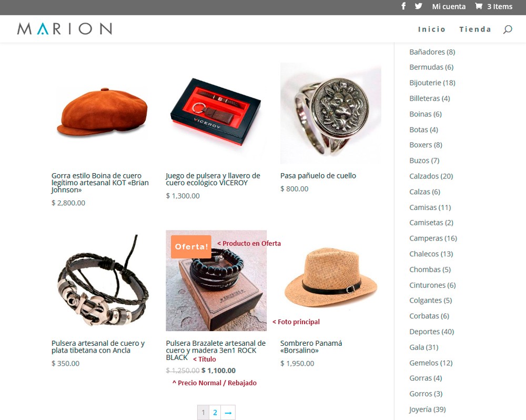The image size is (526, 420).
Task: Go to Inicio menu item
Action: pos(431,29)
